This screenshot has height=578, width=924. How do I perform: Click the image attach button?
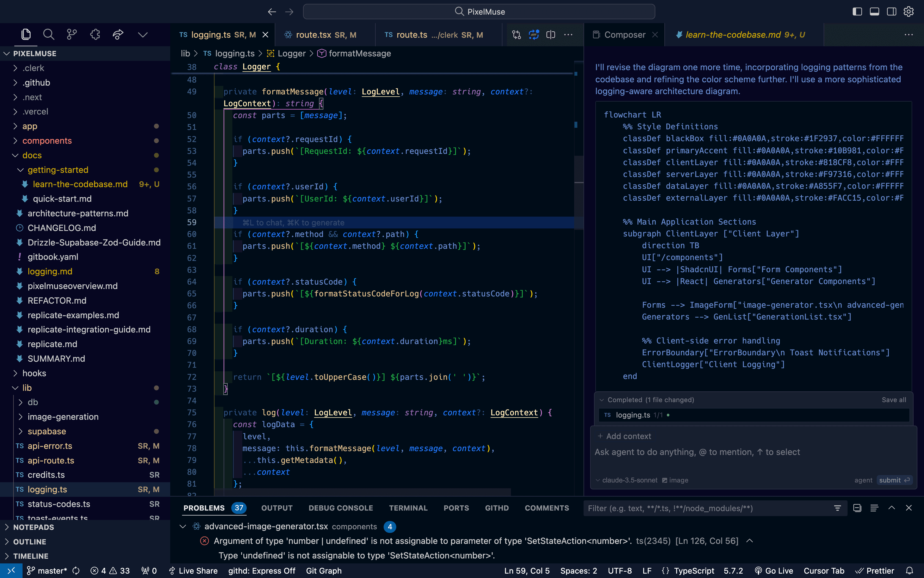click(675, 480)
